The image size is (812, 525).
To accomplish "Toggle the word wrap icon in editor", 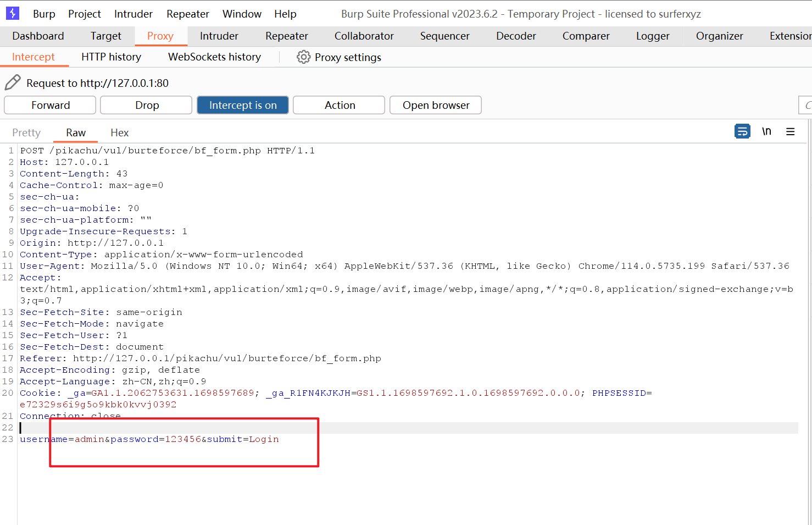I will point(742,131).
